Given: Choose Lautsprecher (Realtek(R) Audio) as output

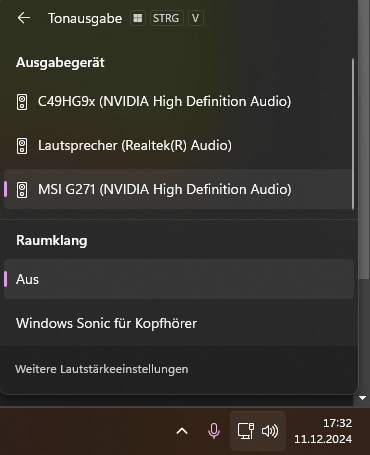Looking at the screenshot, I should (x=178, y=146).
